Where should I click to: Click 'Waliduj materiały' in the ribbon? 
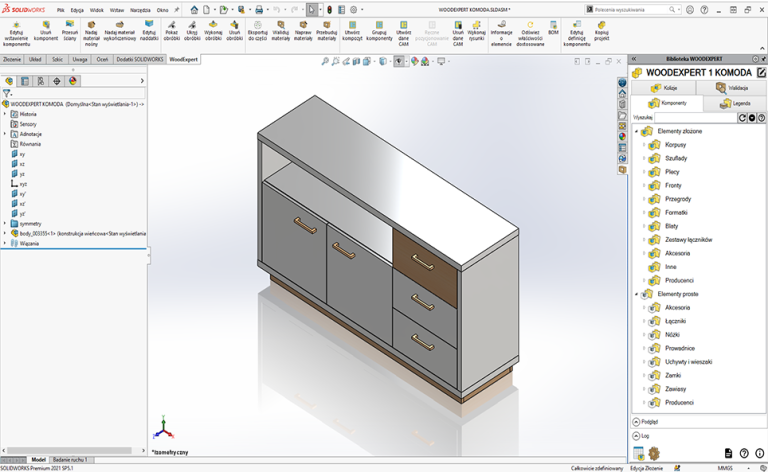click(x=279, y=24)
